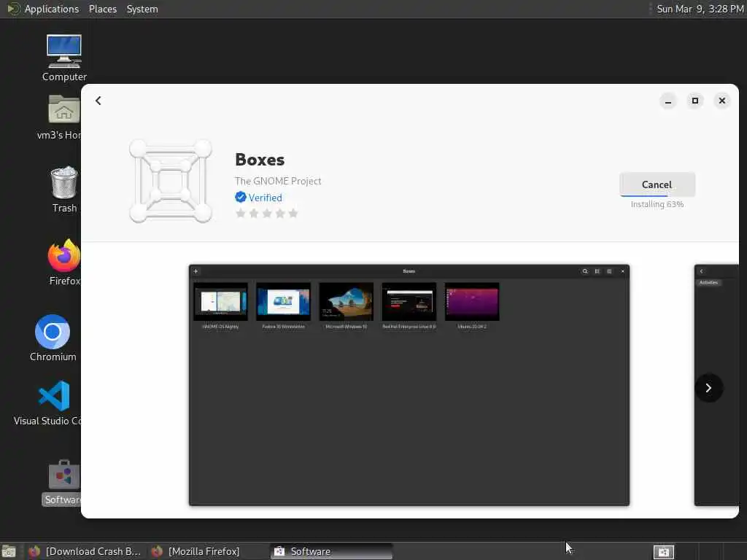The image size is (747, 560).
Task: Click the Boxes app icon
Action: point(171,181)
